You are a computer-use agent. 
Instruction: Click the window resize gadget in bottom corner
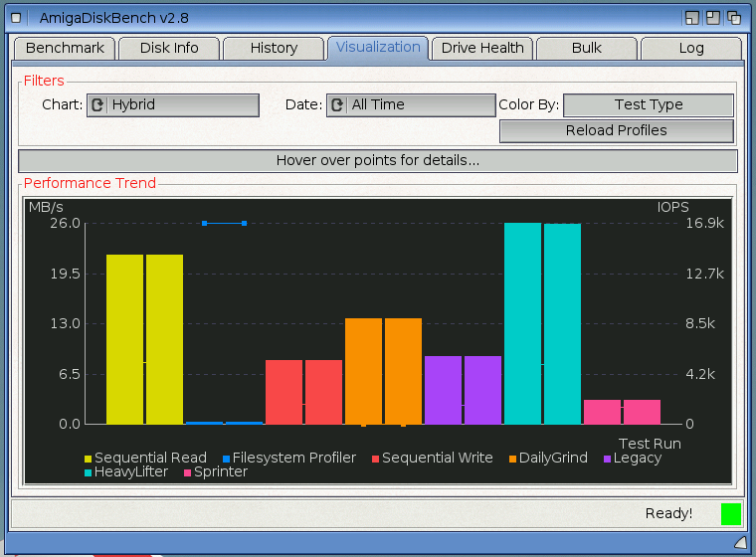click(740, 542)
